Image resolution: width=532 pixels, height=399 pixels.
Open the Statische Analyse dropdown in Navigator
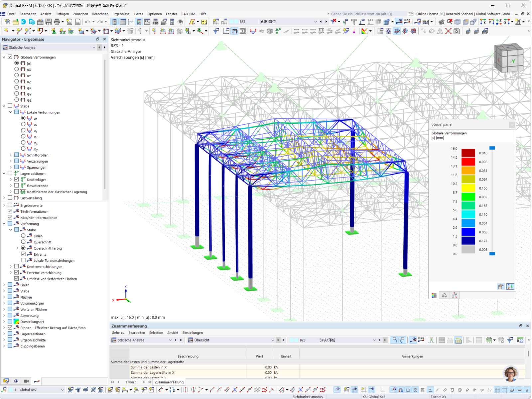pyautogui.click(x=94, y=48)
